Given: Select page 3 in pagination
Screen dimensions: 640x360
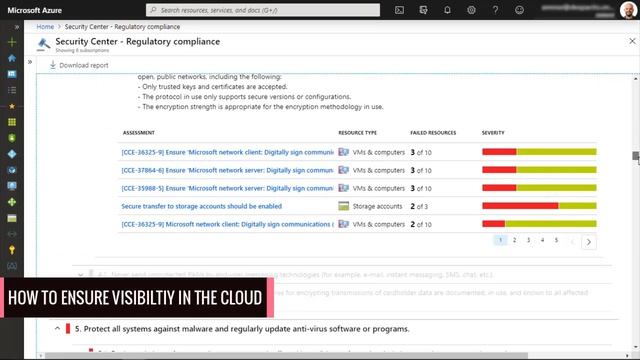Looking at the screenshot, I should (528, 240).
